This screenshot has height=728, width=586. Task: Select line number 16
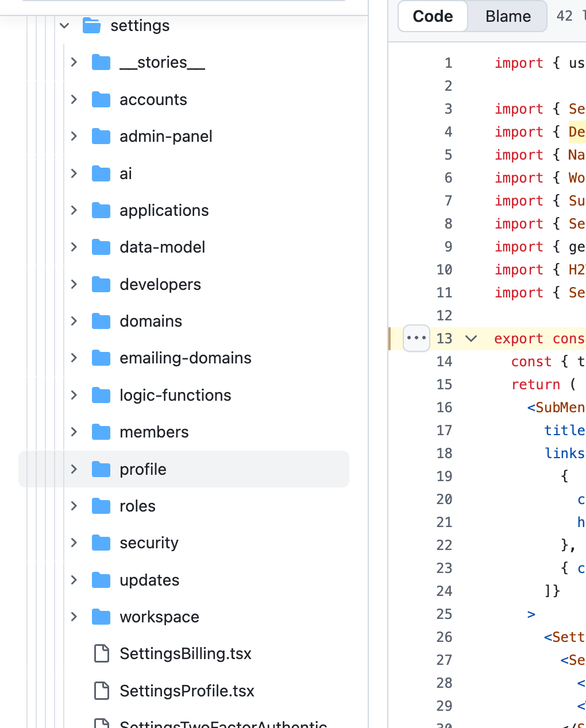(445, 407)
